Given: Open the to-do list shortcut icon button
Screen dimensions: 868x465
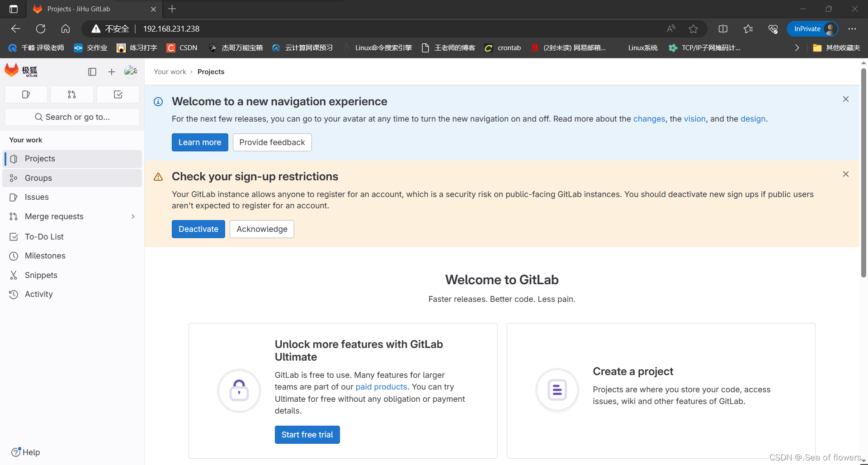Looking at the screenshot, I should 118,94.
